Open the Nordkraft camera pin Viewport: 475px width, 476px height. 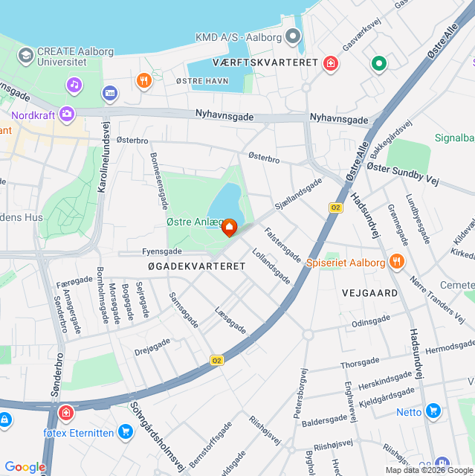tap(67, 115)
